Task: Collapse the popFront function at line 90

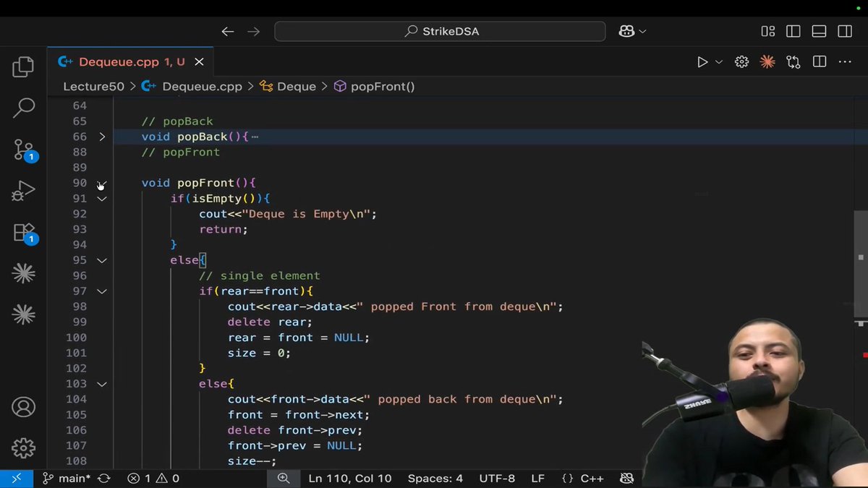Action: tap(102, 183)
